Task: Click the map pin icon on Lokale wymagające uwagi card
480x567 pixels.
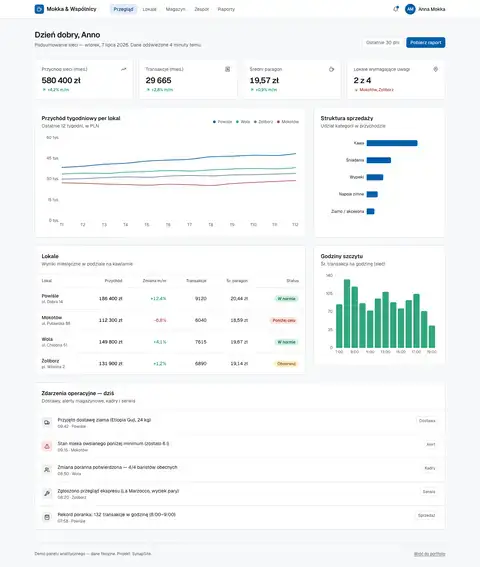Action: (x=436, y=69)
